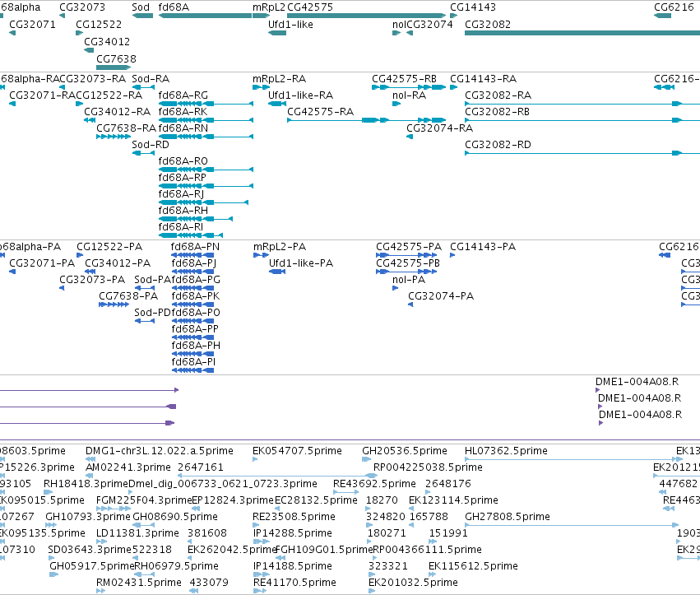Select protein fd68A-PN label
The image size is (700, 595).
coord(196,247)
